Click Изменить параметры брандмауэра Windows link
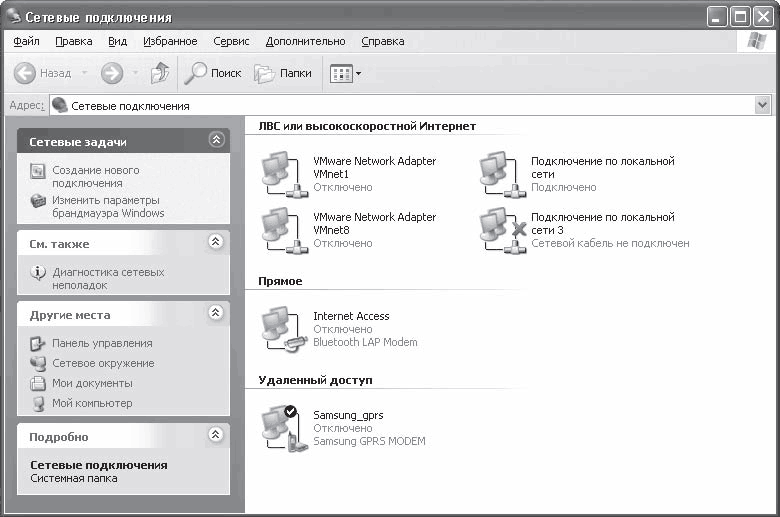Viewport: 780px width, 517px height. coord(108,207)
